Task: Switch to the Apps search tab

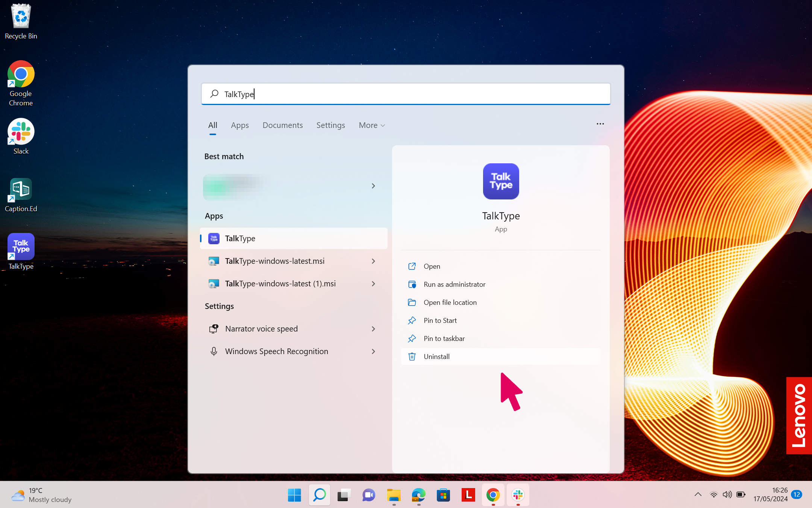Action: point(240,125)
